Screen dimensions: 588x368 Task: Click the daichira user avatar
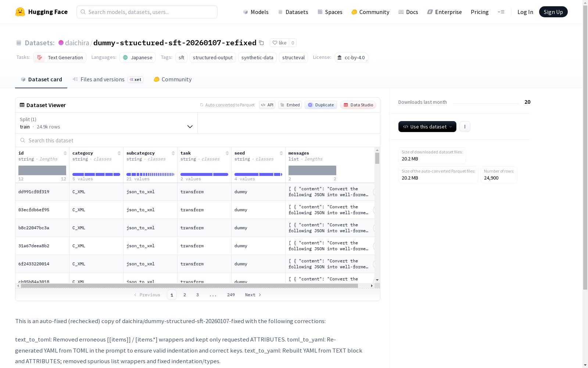[61, 43]
